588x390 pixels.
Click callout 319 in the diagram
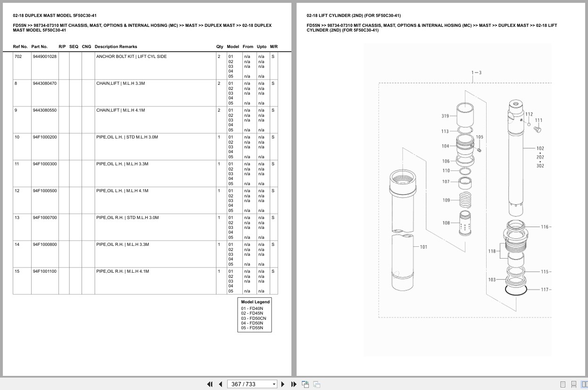pos(445,116)
